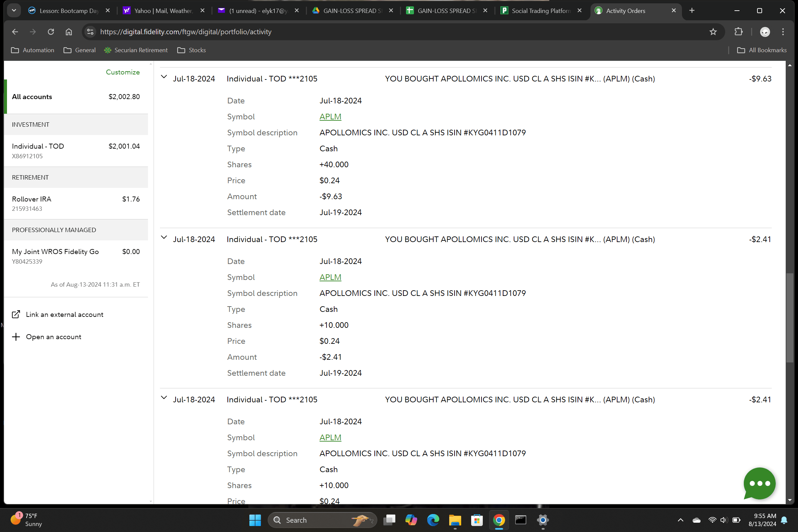This screenshot has width=798, height=532.
Task: Open the Chrome three-dot menu
Action: (783, 32)
